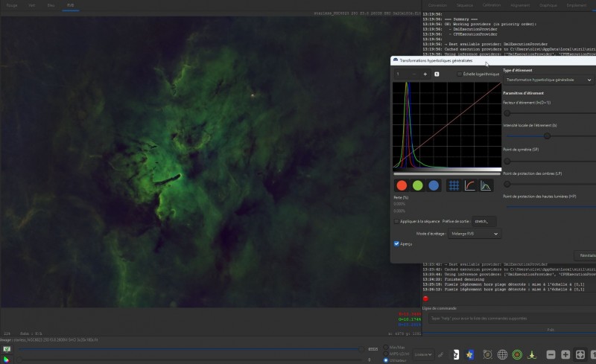Open the Empilement tab
596x364 pixels.
coord(576,5)
